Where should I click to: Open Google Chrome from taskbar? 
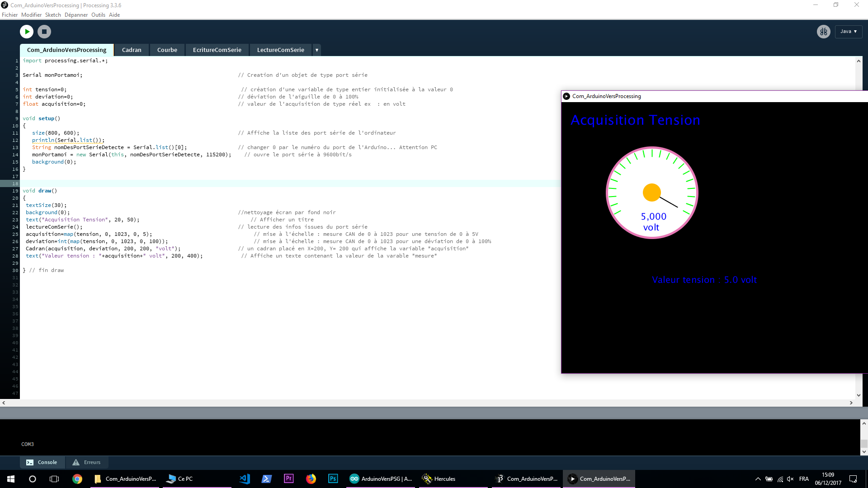[x=77, y=479]
